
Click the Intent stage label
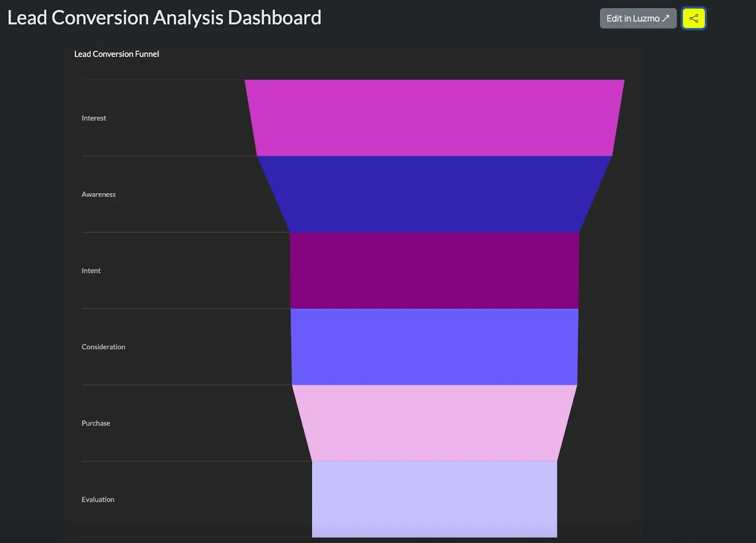[x=91, y=271]
